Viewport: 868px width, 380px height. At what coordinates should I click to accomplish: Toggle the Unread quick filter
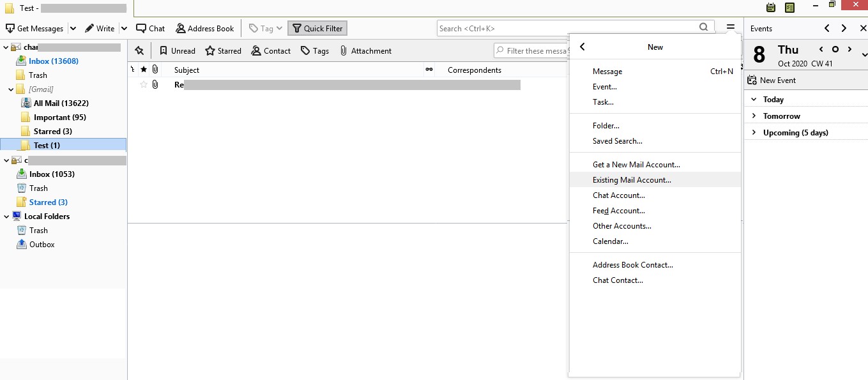177,51
